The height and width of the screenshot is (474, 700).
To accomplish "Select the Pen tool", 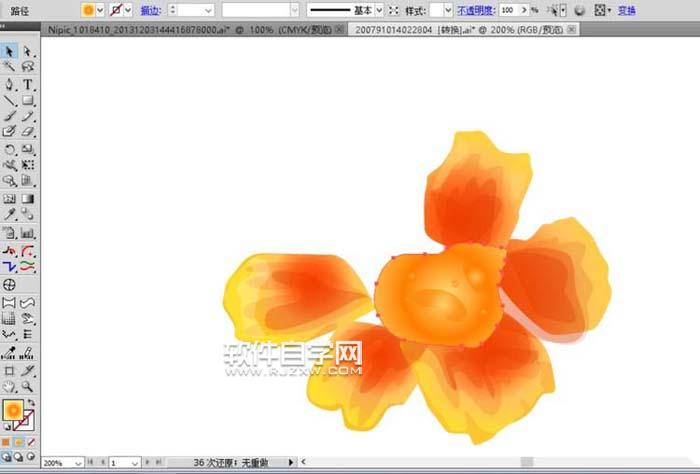I will 9,84.
